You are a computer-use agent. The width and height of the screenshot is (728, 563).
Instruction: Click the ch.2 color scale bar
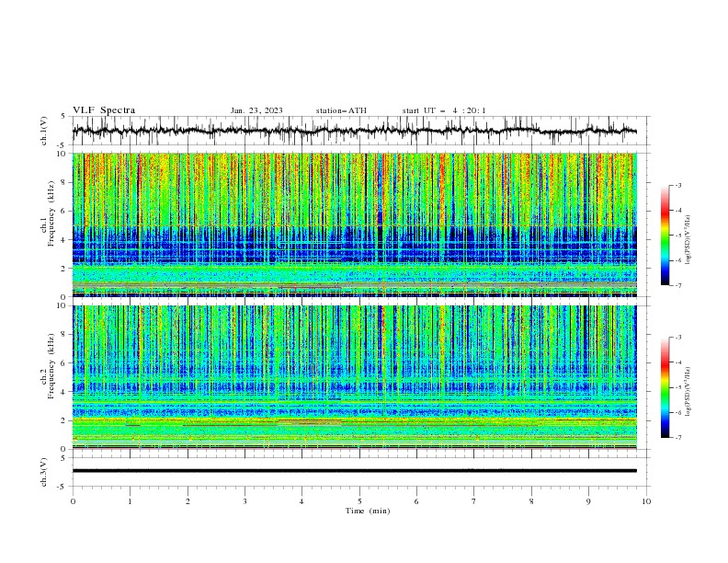click(665, 387)
